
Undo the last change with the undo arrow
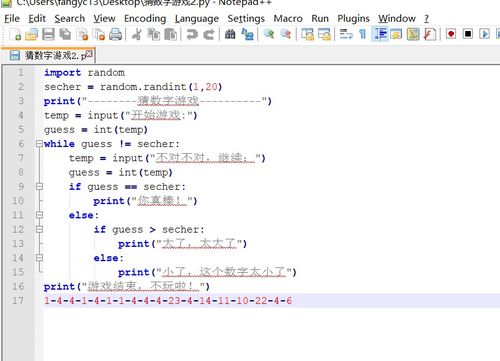(x=192, y=34)
